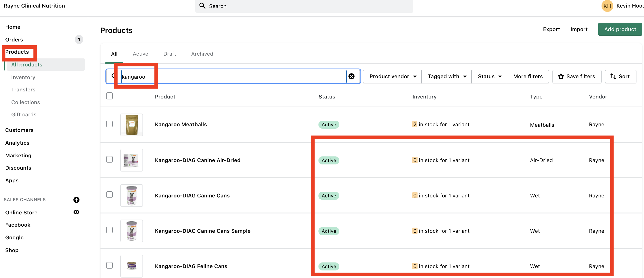View Online Store via eye icon

tap(76, 212)
